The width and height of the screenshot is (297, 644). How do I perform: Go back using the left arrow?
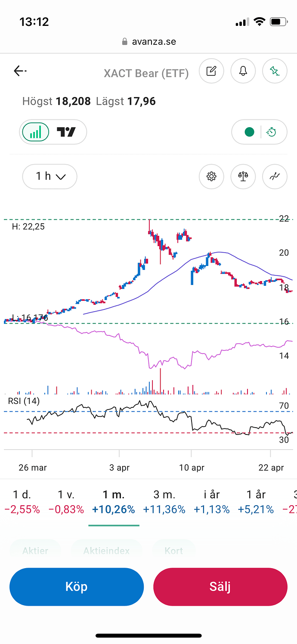20,71
